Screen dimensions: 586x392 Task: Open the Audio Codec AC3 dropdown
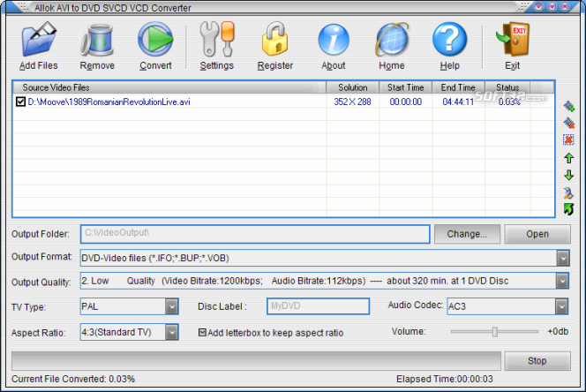click(561, 306)
